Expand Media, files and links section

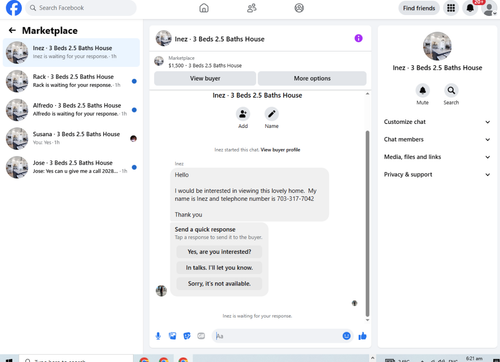437,157
